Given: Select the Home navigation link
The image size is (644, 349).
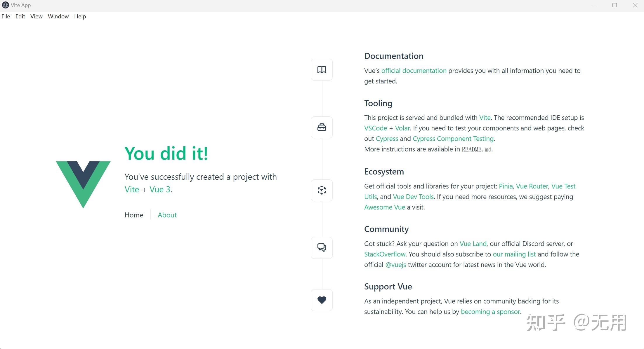Looking at the screenshot, I should (134, 215).
